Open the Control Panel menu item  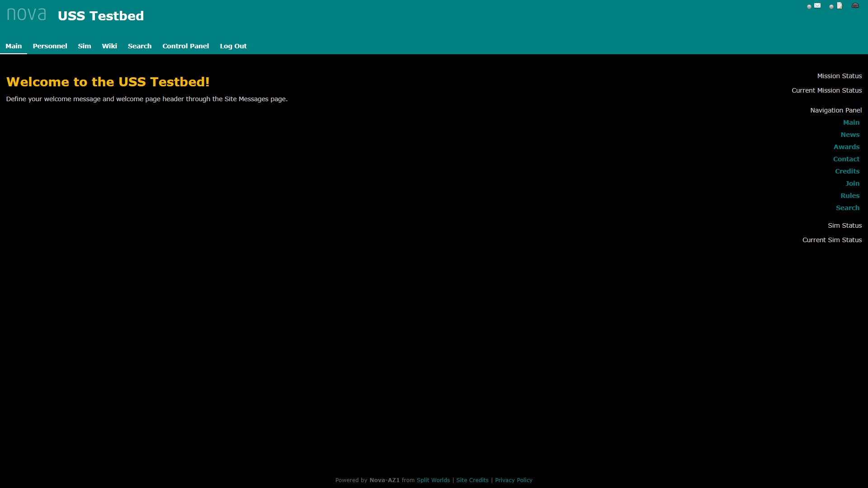tap(185, 46)
